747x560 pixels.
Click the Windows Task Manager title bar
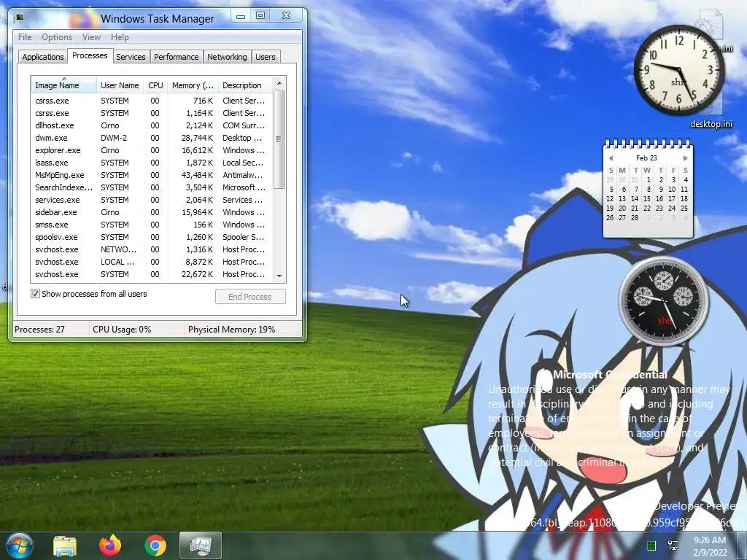pos(158,18)
